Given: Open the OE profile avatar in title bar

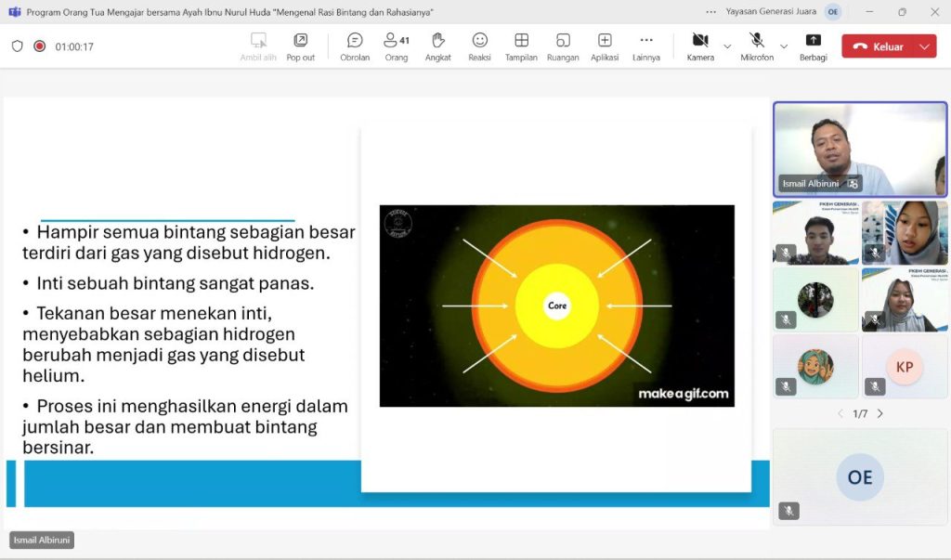Looking at the screenshot, I should coord(833,11).
